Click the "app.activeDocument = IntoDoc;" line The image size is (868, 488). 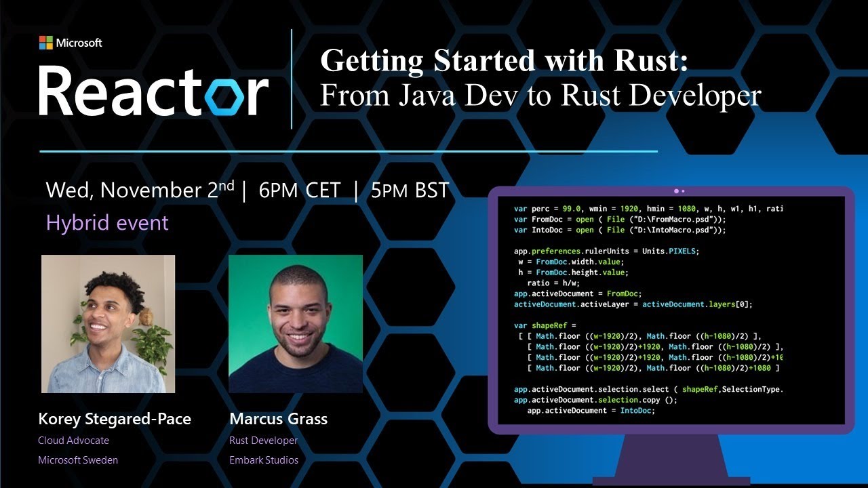point(591,411)
